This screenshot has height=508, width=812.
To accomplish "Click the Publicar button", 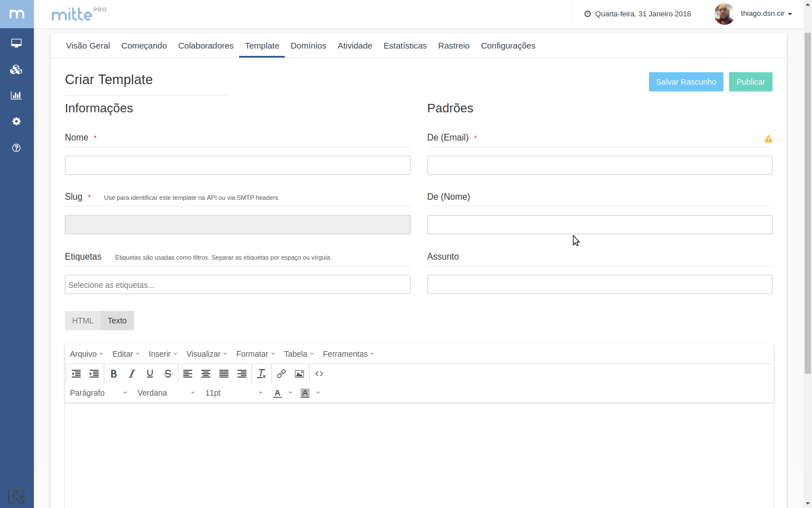I will pyautogui.click(x=751, y=82).
